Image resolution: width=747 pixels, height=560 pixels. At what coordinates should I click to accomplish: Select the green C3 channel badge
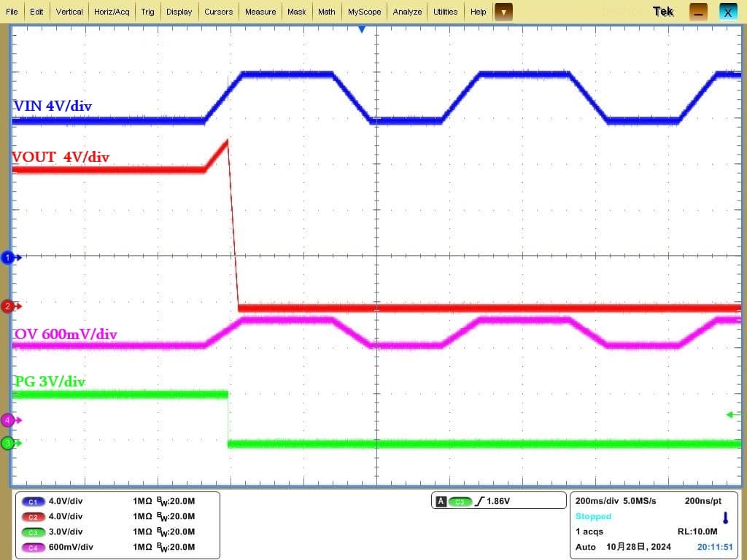[x=34, y=532]
